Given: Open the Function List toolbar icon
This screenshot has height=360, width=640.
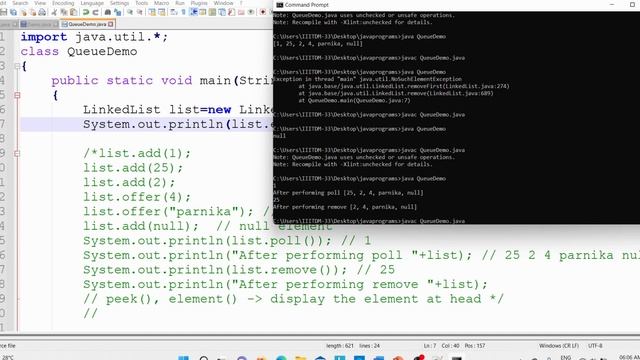Looking at the screenshot, I should [x=231, y=12].
